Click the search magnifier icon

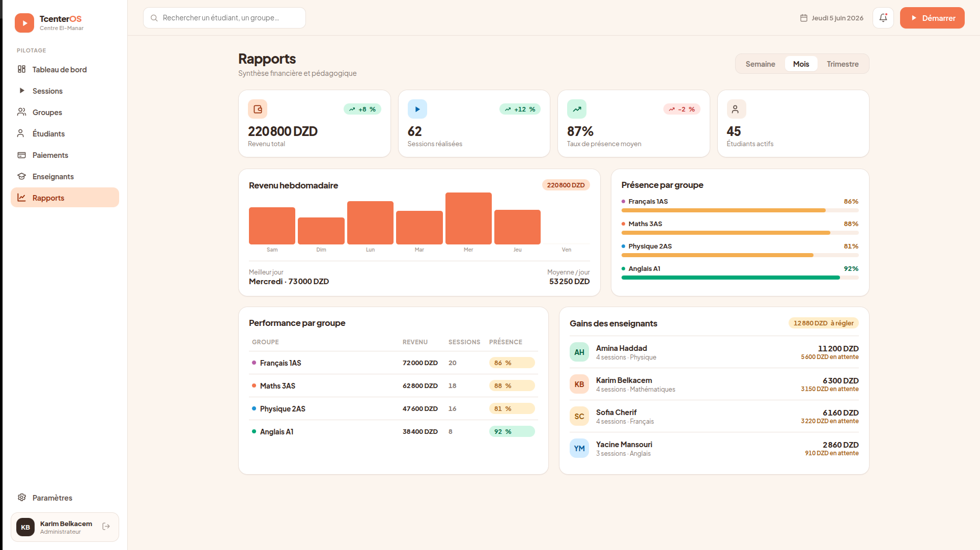tap(154, 18)
